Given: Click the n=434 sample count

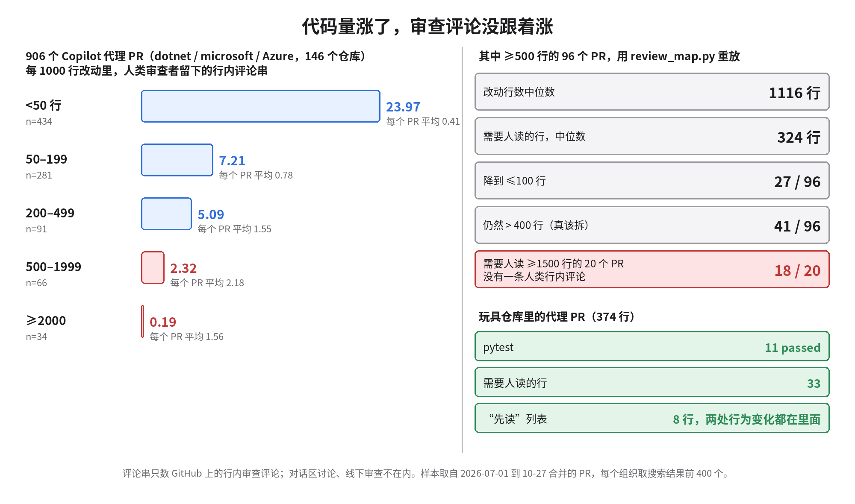Looking at the screenshot, I should click(x=39, y=122).
